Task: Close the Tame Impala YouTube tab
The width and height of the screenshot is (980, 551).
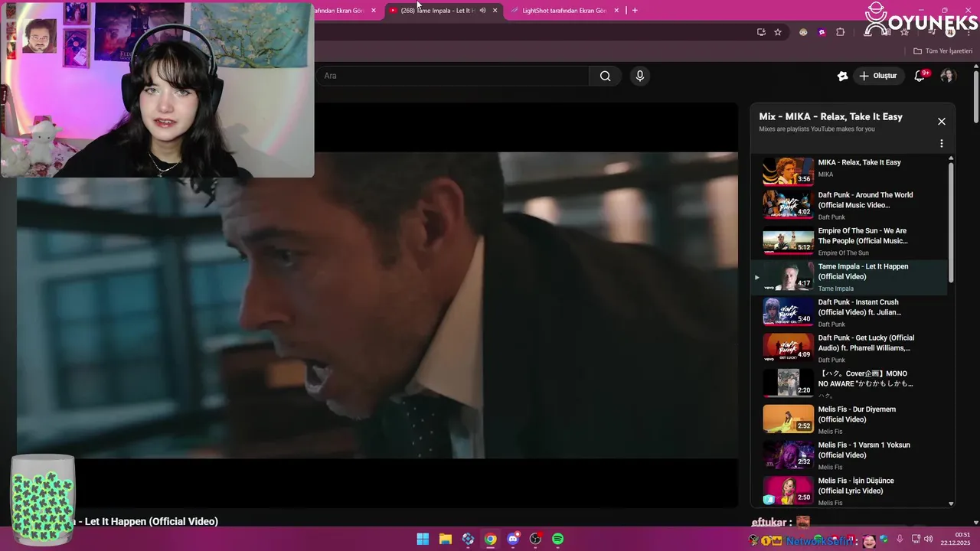Action: coord(495,11)
